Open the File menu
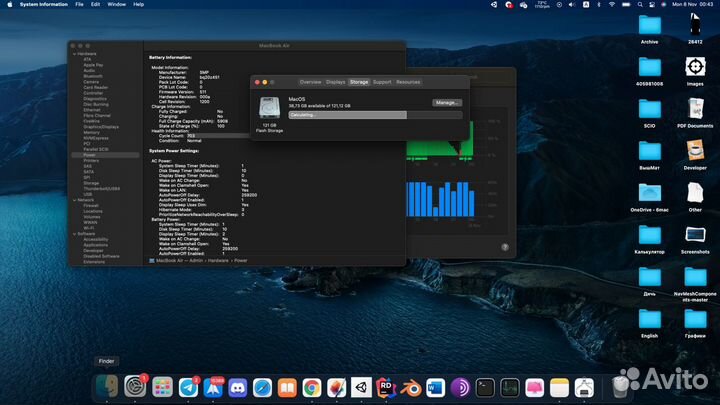 point(79,4)
